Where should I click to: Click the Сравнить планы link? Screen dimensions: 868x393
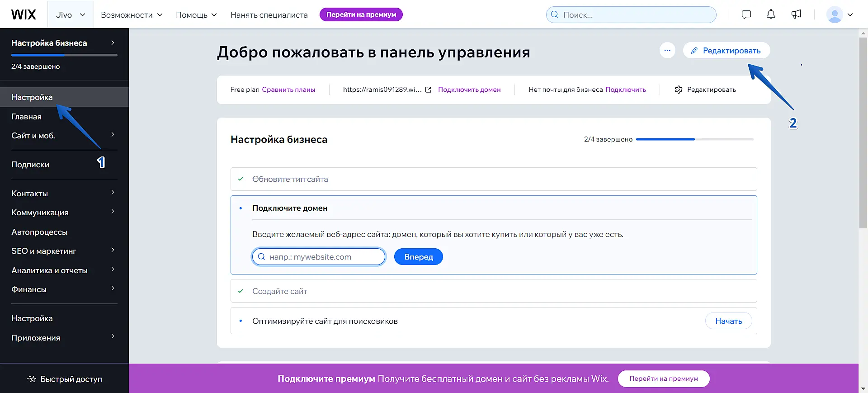pos(288,90)
